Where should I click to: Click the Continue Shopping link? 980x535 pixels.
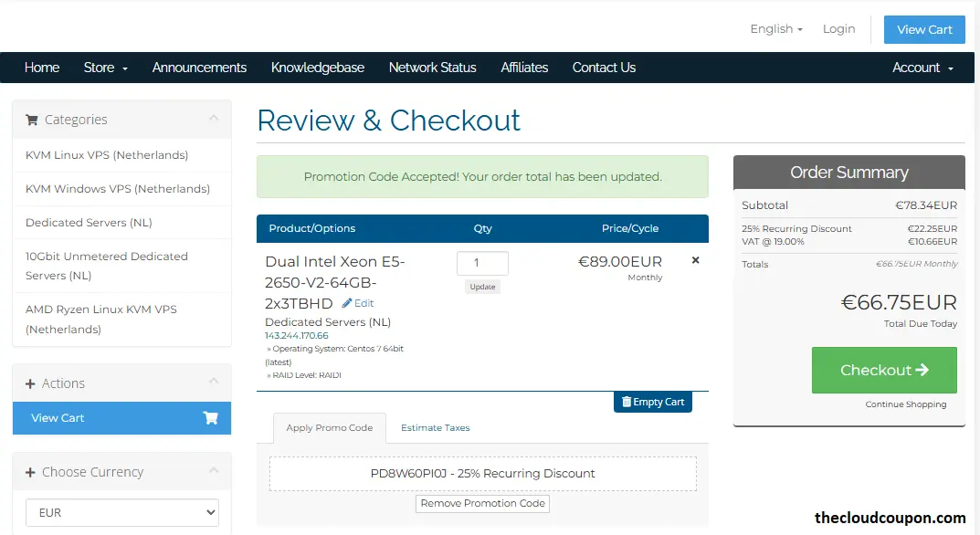(x=905, y=404)
